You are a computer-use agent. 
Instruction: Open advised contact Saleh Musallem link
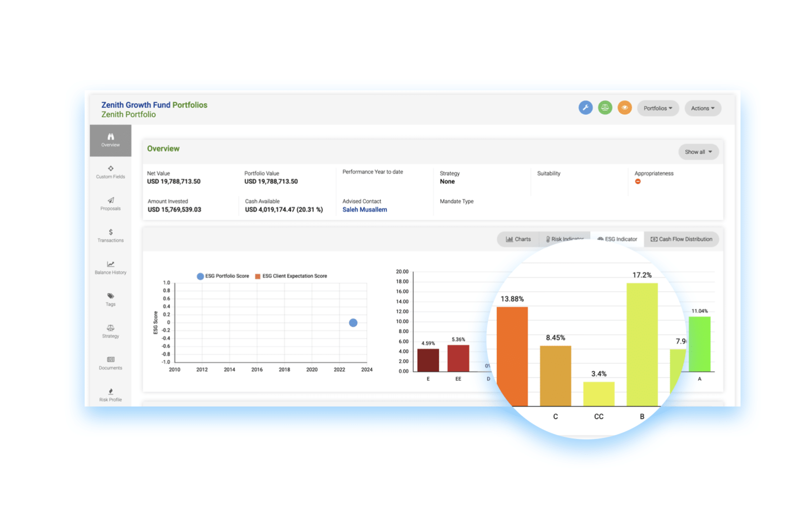pyautogui.click(x=364, y=210)
